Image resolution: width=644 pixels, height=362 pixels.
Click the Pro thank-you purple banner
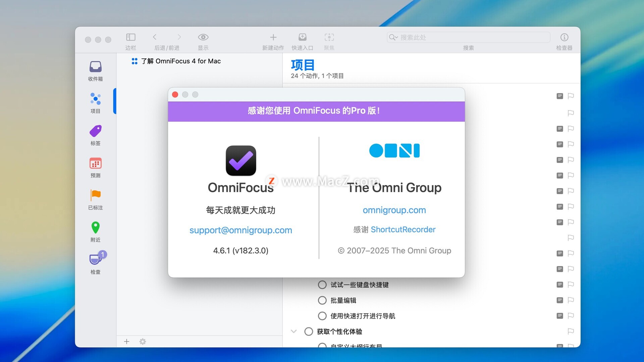coord(316,111)
